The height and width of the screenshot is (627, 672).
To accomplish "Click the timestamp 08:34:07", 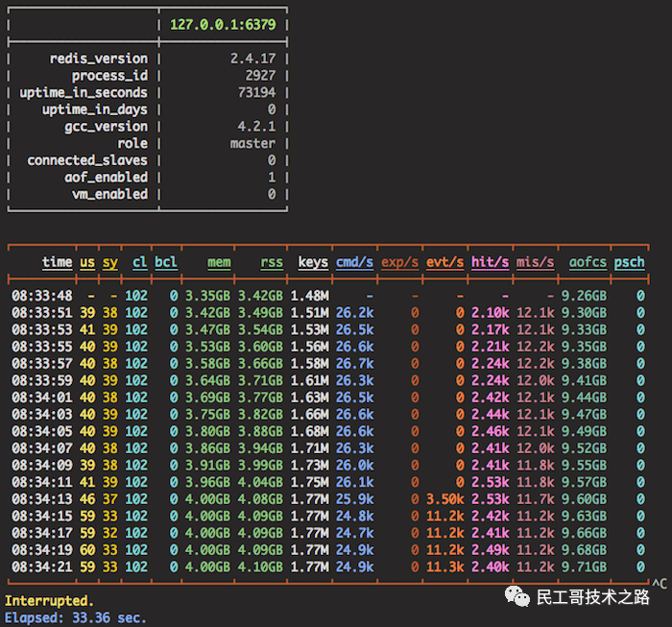I will pyautogui.click(x=42, y=448).
